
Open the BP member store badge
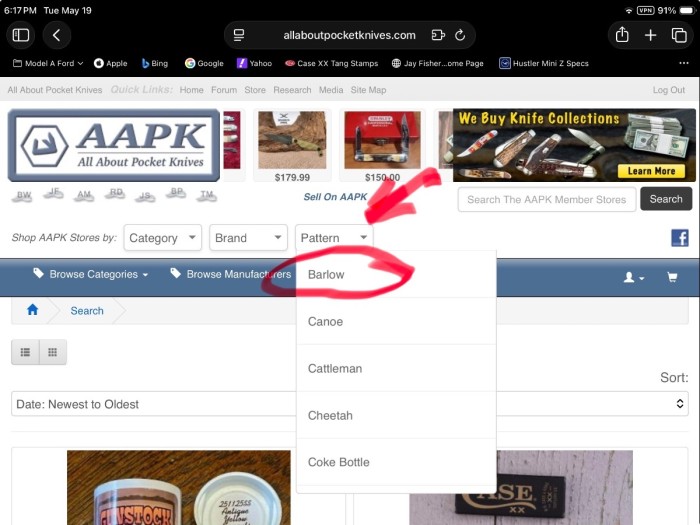coord(176,192)
